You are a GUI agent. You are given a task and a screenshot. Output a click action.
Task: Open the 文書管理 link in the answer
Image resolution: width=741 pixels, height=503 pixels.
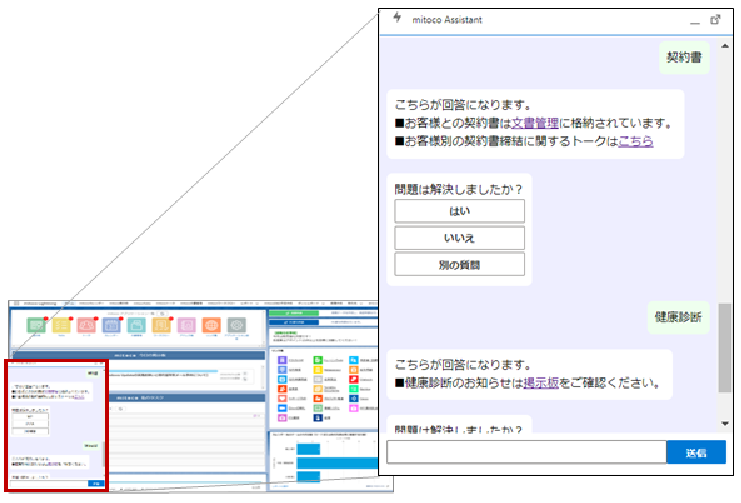click(x=535, y=123)
